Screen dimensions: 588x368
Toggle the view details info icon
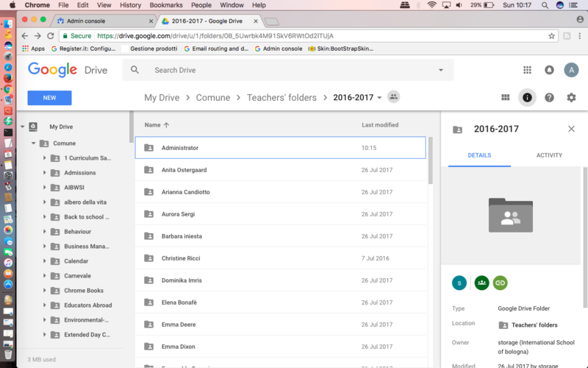pyautogui.click(x=527, y=98)
